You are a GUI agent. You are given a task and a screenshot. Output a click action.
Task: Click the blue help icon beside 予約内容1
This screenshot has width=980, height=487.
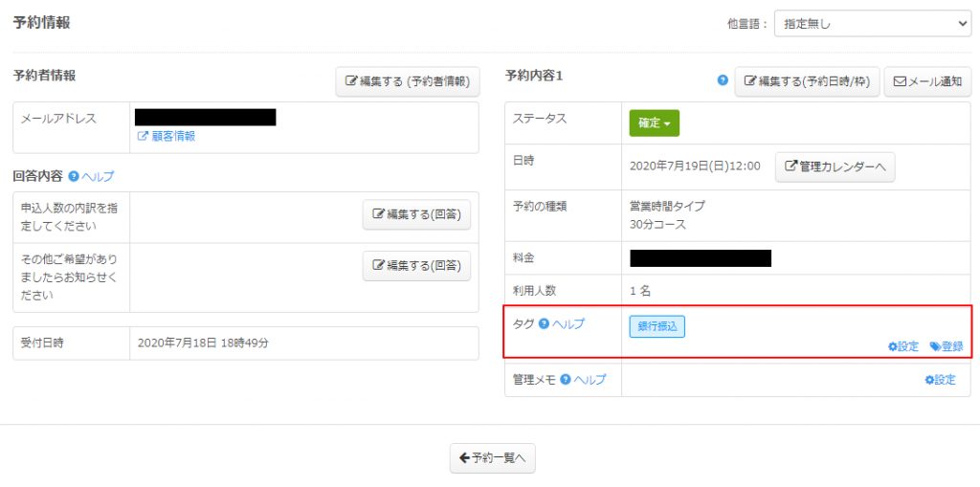(x=723, y=80)
